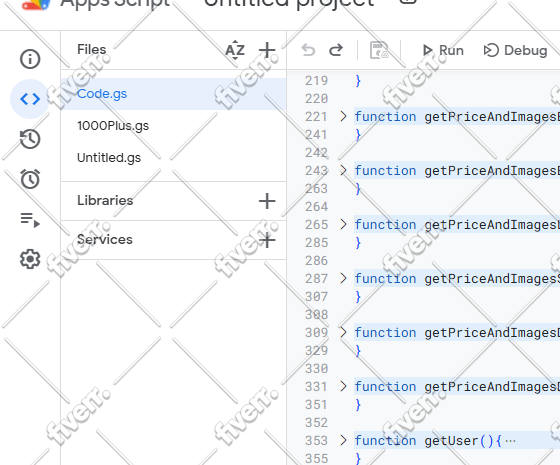Expand folded getUser function at line 353

pos(343,440)
